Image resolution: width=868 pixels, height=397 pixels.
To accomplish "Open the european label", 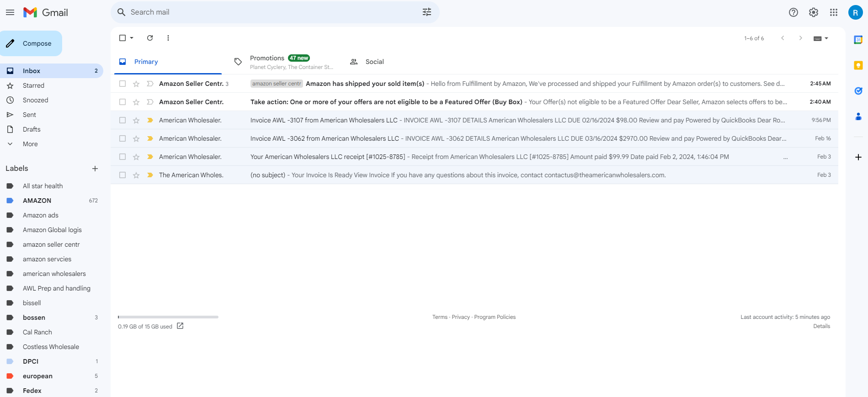I will [52, 376].
